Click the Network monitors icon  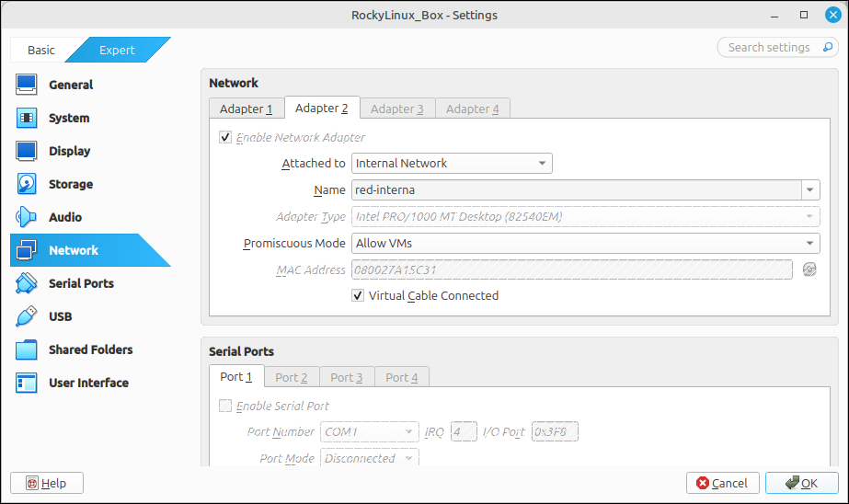tap(26, 250)
